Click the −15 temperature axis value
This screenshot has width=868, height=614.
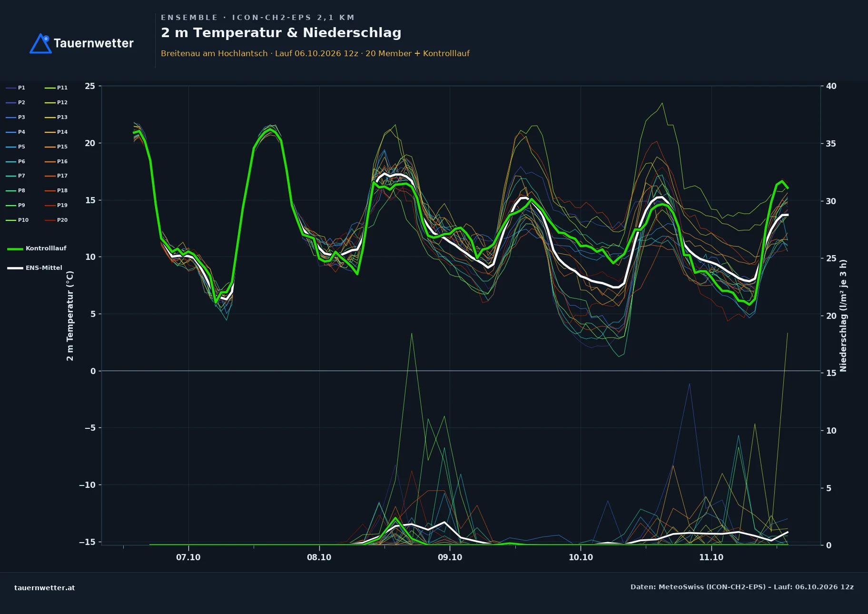coord(87,542)
